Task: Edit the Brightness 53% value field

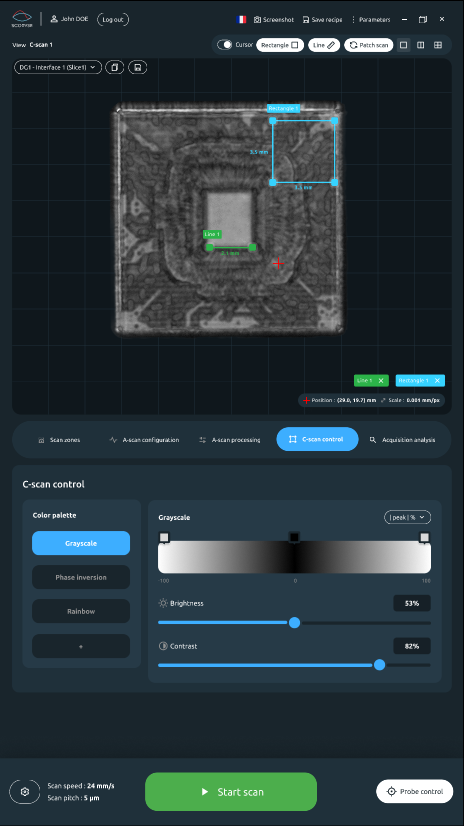Action: [412, 603]
